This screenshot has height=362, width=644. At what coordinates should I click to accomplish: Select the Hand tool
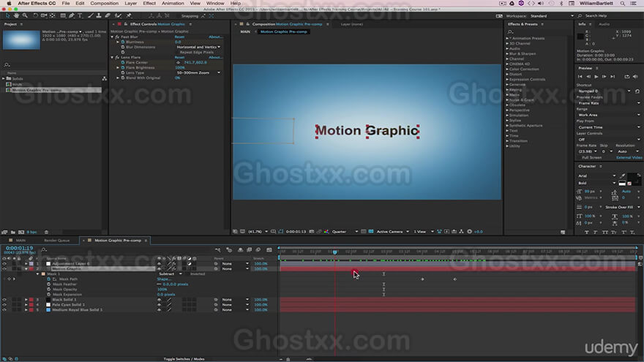[16, 15]
